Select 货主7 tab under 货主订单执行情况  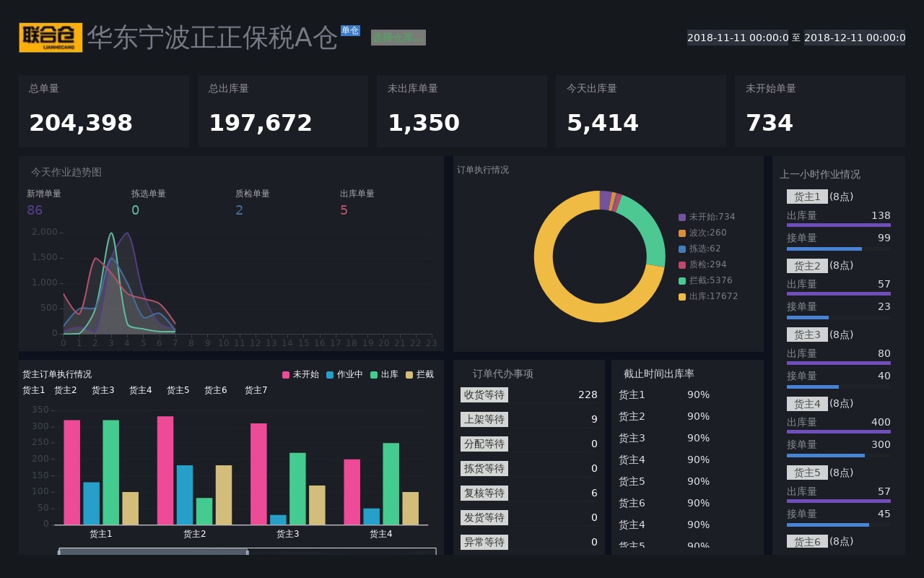pyautogui.click(x=256, y=390)
